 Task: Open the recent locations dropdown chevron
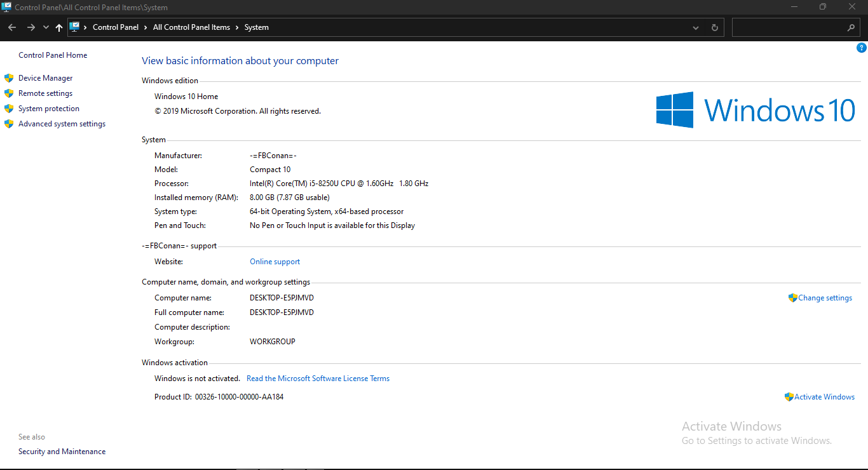(46, 27)
